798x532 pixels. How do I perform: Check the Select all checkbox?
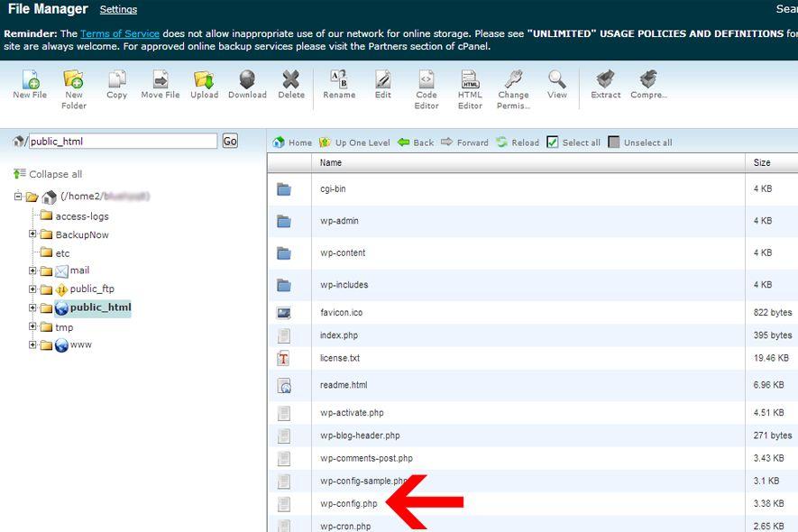click(553, 142)
